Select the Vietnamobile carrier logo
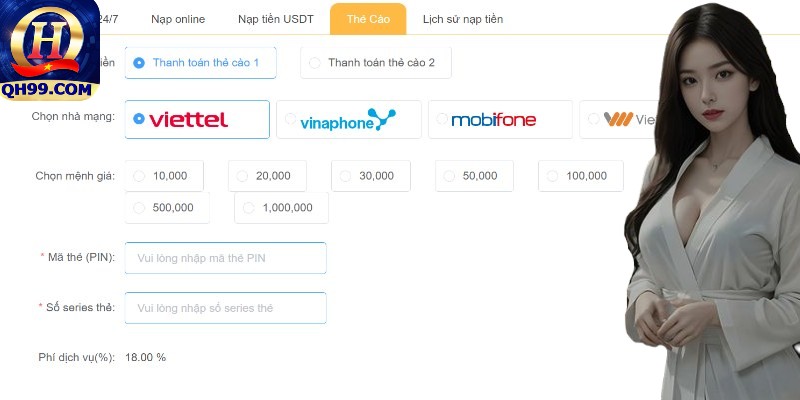 [629, 119]
